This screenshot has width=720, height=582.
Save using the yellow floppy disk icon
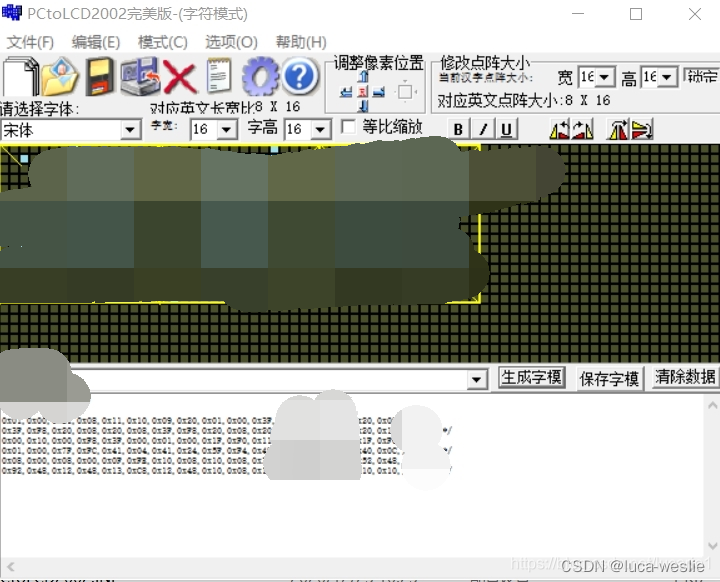click(100, 76)
